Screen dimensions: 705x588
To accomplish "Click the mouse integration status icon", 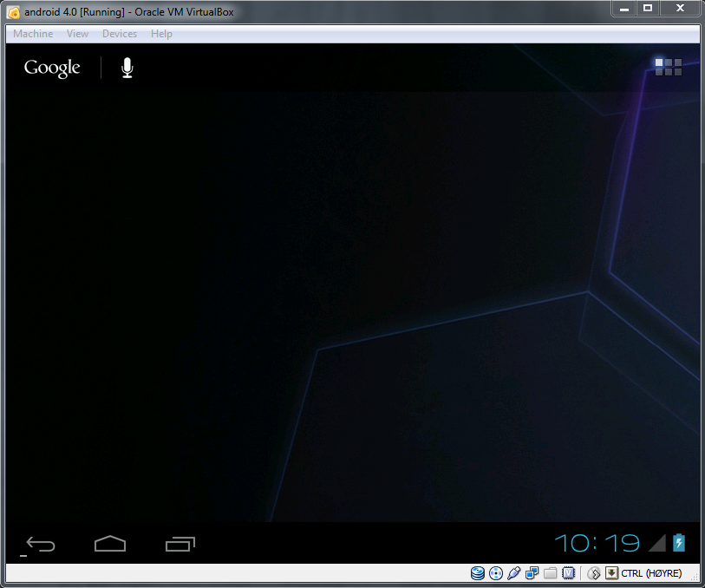I will 594,573.
